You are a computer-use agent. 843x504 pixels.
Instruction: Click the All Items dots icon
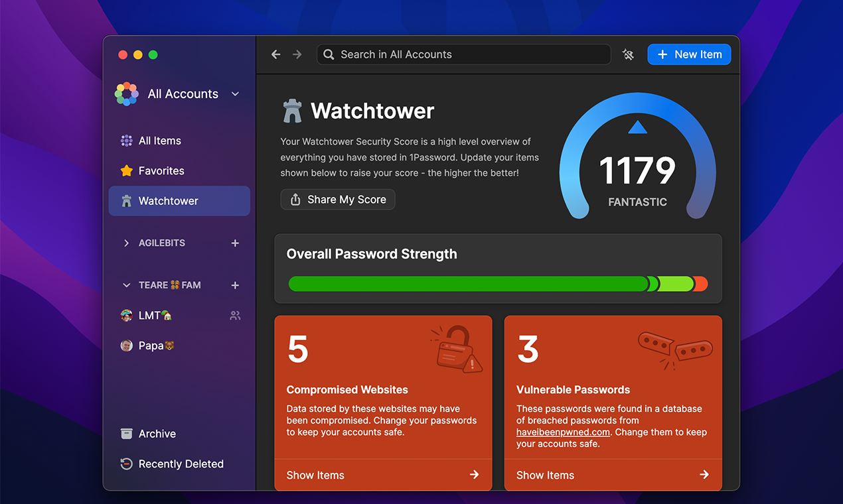tap(126, 141)
